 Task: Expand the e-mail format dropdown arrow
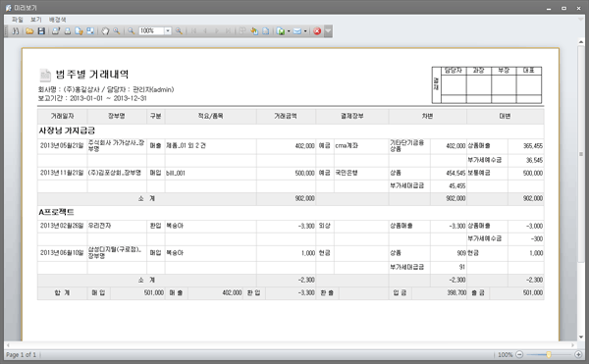click(305, 31)
